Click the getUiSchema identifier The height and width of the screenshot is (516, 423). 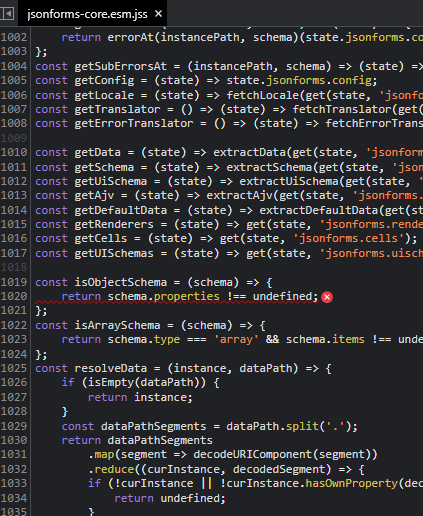pyautogui.click(x=111, y=181)
